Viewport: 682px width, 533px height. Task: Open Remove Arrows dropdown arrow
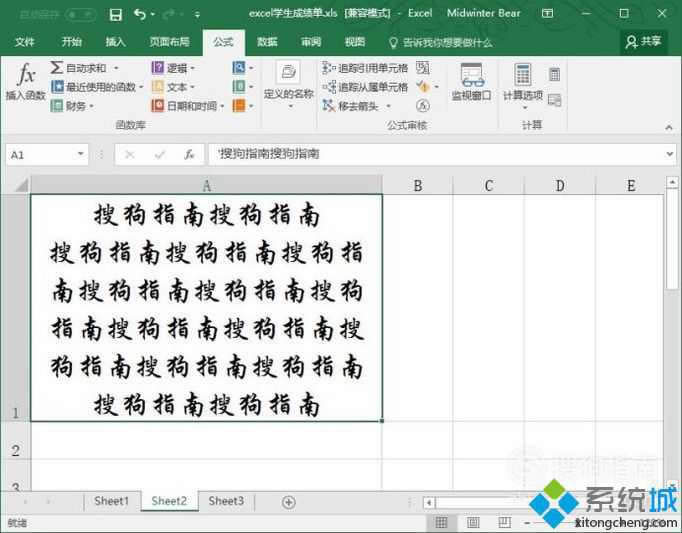[388, 106]
